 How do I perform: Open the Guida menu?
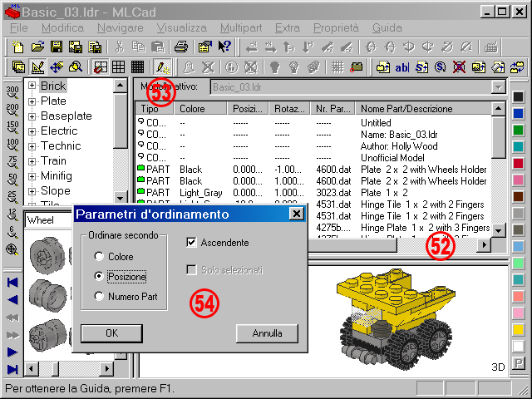(387, 27)
